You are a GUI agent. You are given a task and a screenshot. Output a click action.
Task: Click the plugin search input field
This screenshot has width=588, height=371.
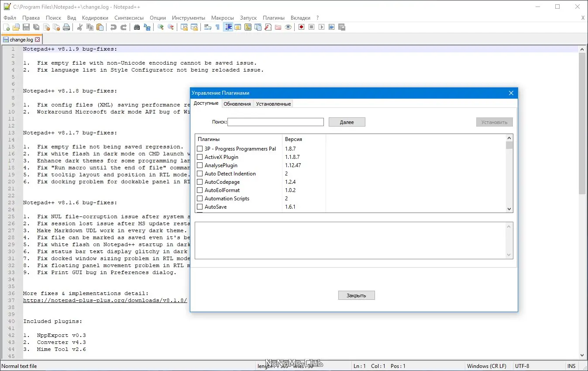tap(275, 122)
